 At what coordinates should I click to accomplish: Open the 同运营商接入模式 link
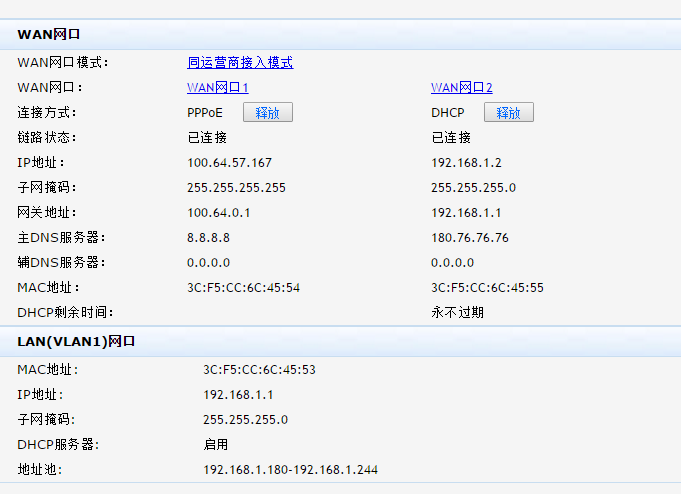pyautogui.click(x=240, y=63)
